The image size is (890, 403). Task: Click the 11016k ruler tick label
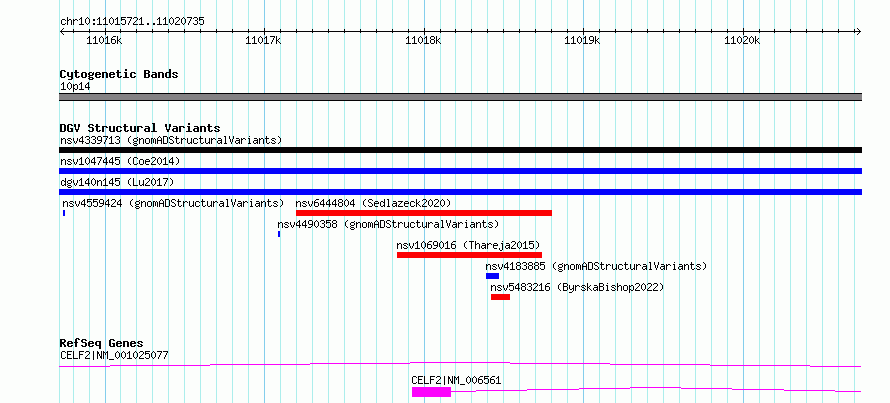[104, 40]
